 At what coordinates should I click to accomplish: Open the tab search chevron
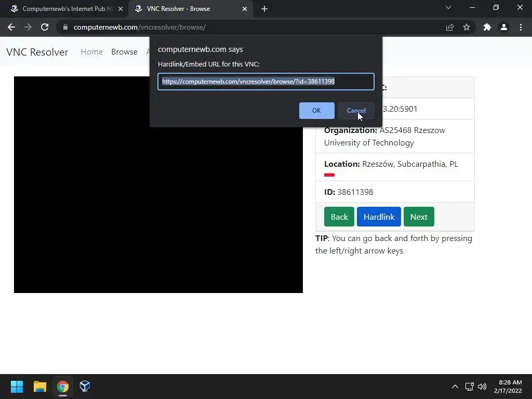coord(448,7)
